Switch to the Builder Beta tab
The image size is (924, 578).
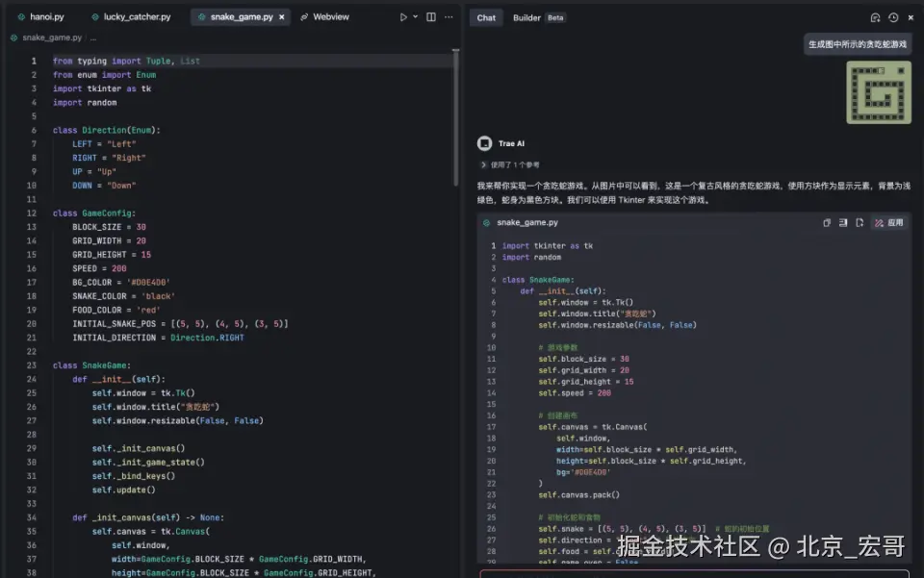tap(539, 17)
